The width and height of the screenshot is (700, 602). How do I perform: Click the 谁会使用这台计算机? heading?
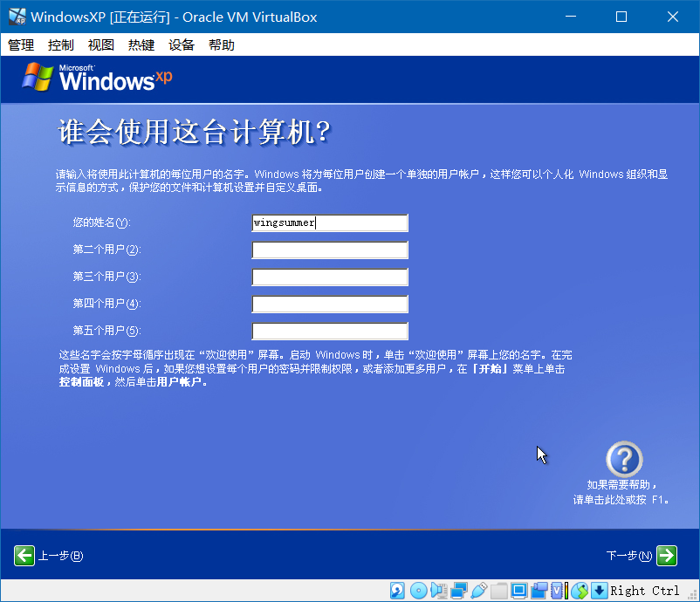[194, 132]
